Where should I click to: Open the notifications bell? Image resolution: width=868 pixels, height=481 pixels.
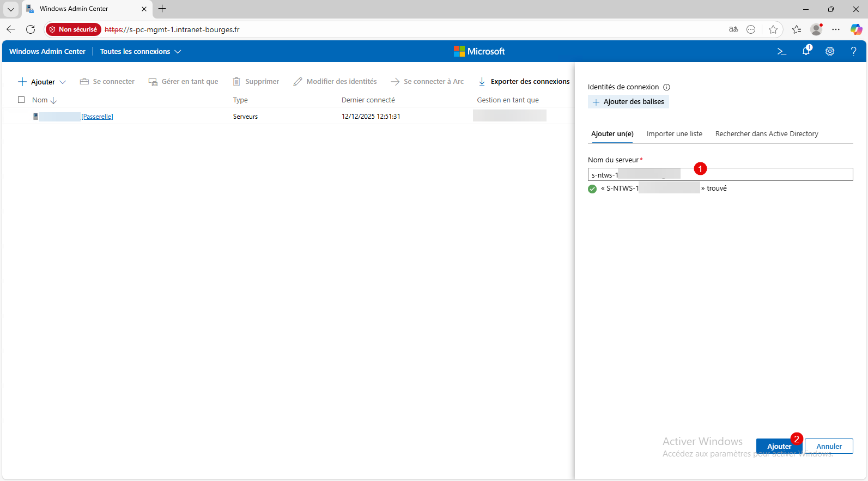806,51
